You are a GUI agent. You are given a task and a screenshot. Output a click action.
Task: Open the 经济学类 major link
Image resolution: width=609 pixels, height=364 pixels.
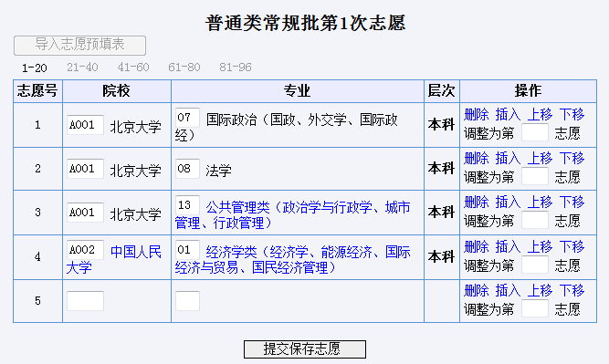pyautogui.click(x=292, y=260)
